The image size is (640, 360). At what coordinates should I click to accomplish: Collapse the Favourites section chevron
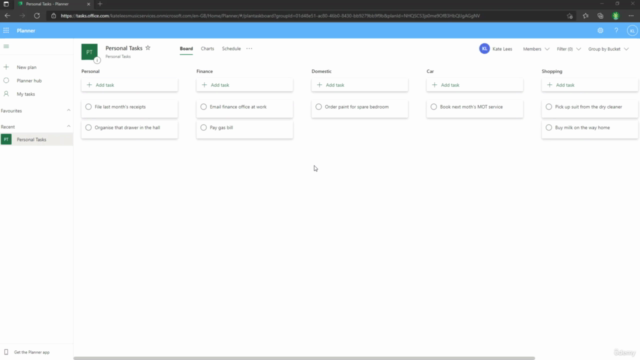(x=69, y=111)
